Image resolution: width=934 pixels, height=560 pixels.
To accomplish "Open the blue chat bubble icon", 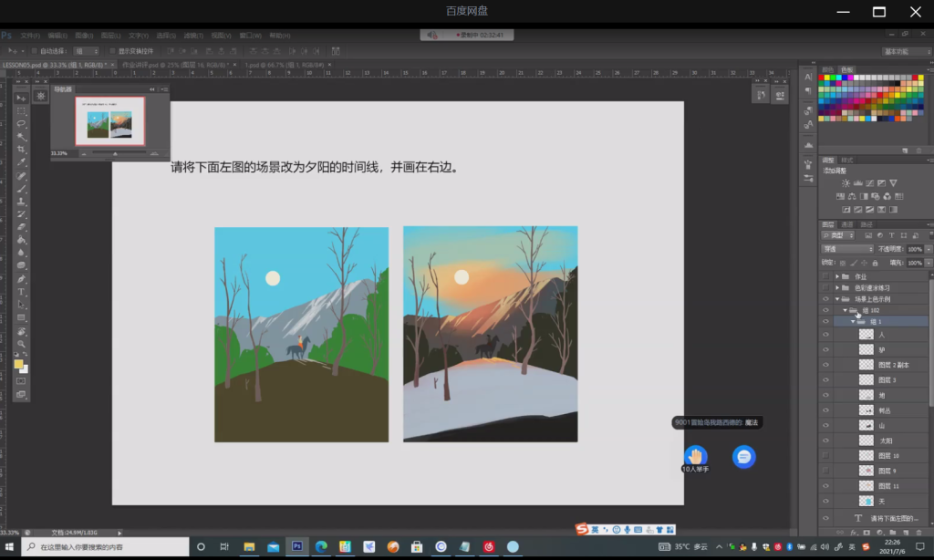I will (743, 457).
